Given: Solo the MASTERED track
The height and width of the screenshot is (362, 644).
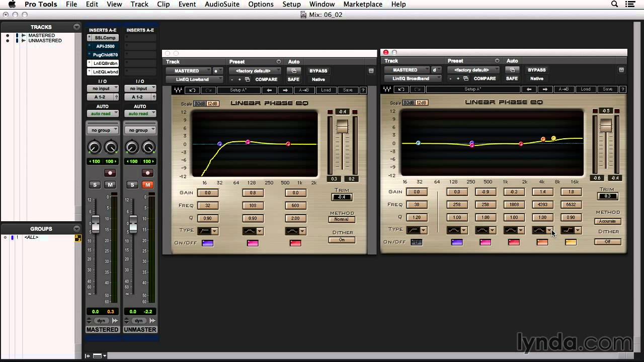Looking at the screenshot, I should [95, 185].
